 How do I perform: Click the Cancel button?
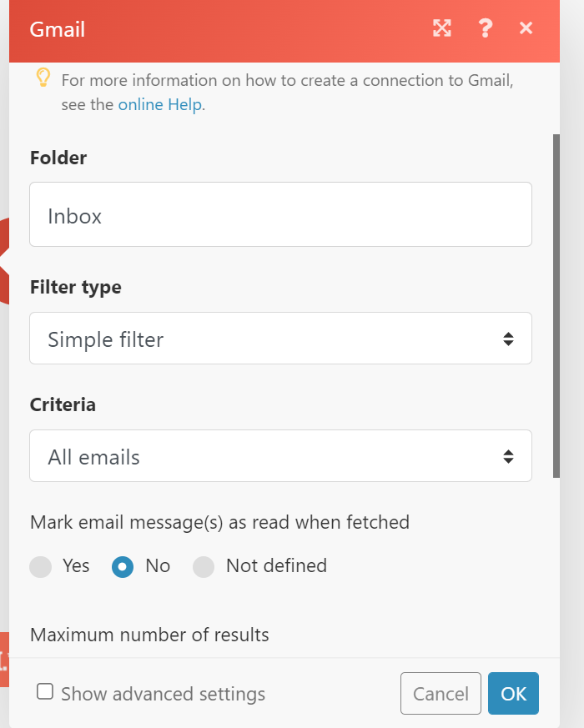click(x=441, y=694)
